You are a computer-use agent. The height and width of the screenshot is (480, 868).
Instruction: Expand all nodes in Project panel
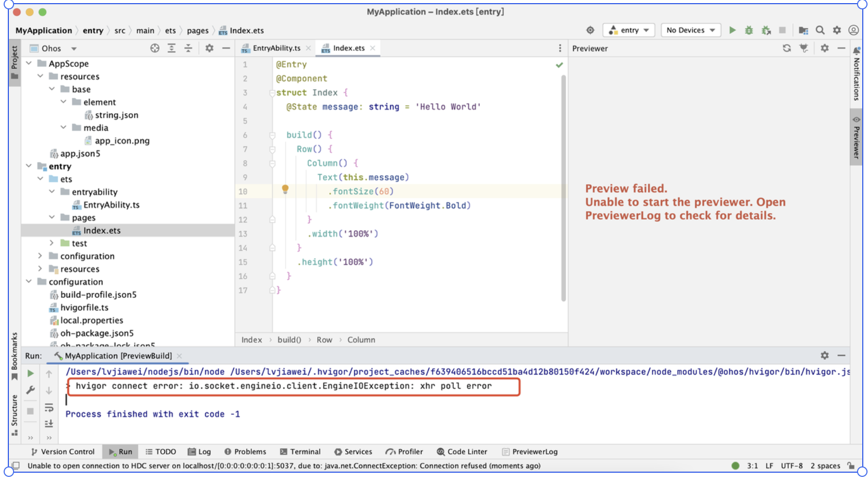[x=172, y=48]
